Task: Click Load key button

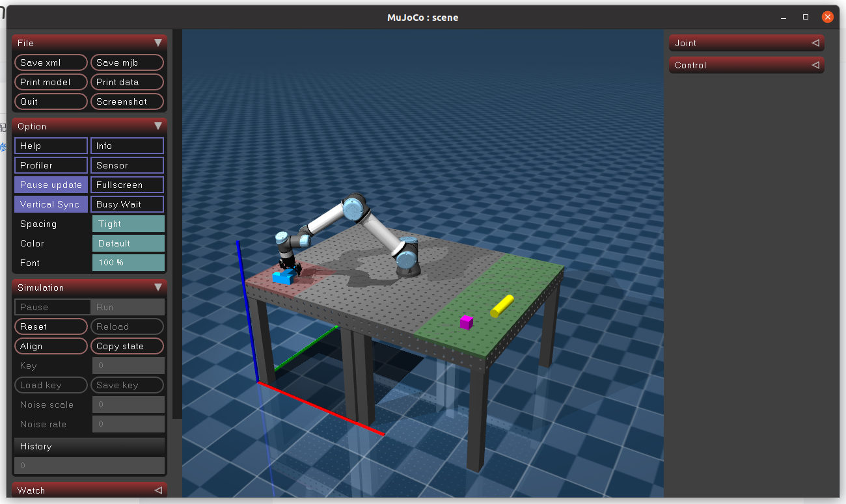Action: (x=51, y=385)
